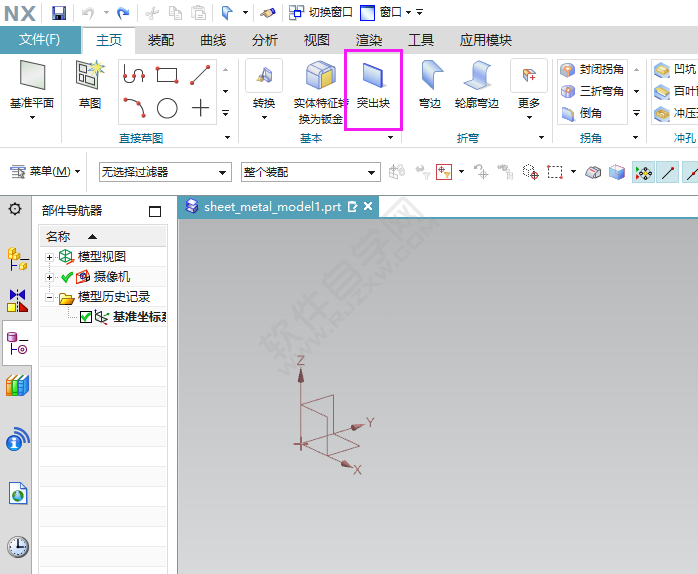This screenshot has height=574, width=698.
Task: Open the reuse library books icon
Action: (17, 386)
